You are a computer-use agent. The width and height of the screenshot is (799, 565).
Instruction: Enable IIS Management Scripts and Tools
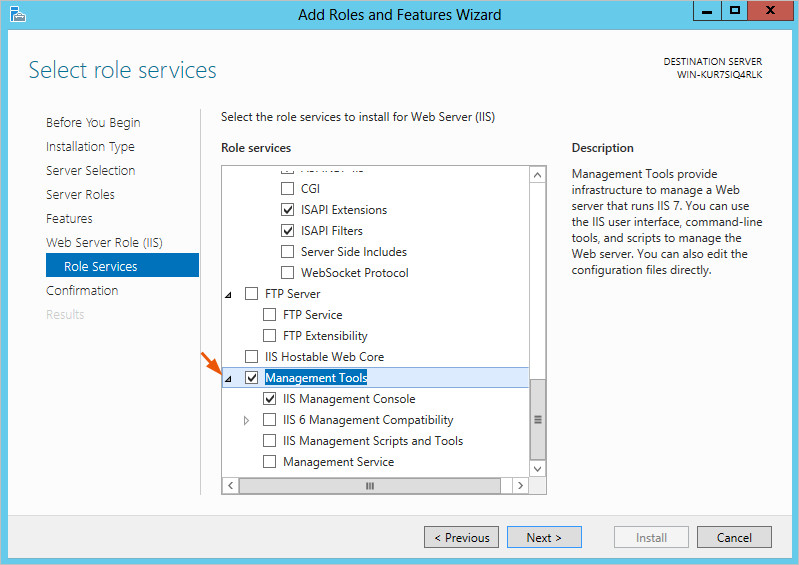(x=270, y=441)
